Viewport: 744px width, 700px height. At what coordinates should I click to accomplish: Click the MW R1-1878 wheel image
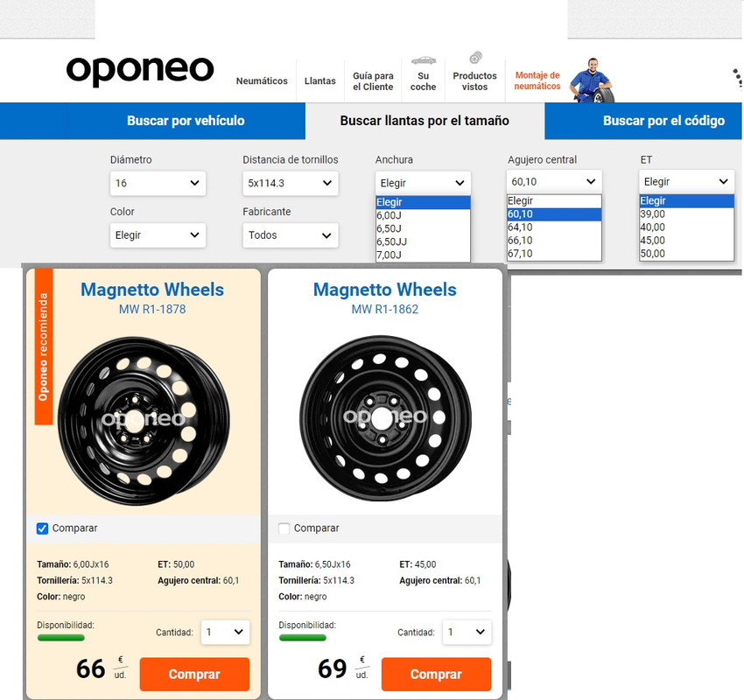144,421
